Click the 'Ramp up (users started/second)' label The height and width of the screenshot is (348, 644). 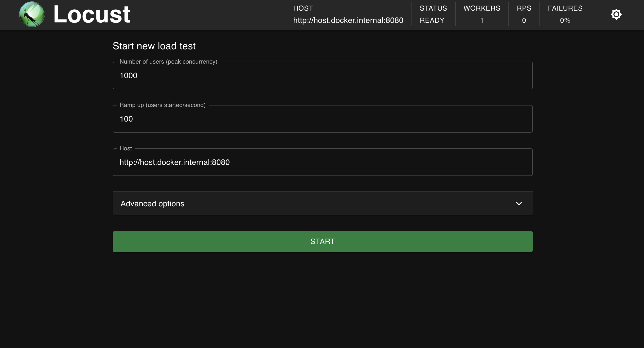pos(162,105)
